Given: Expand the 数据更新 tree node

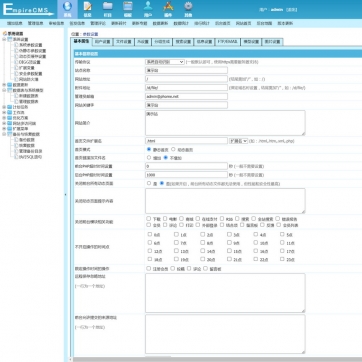Looking at the screenshot, I should 4,85.
